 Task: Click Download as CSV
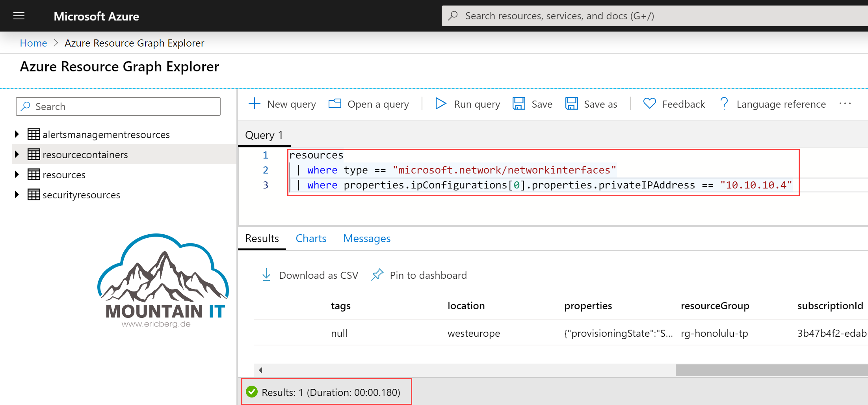click(x=310, y=275)
